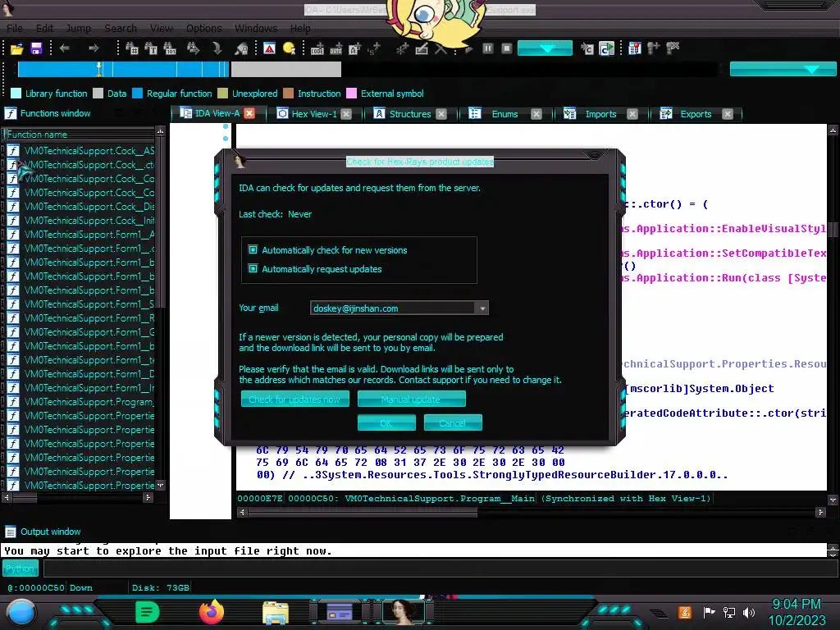This screenshot has width=840, height=630.
Task: Click the stop process toolbar icon
Action: [506, 48]
